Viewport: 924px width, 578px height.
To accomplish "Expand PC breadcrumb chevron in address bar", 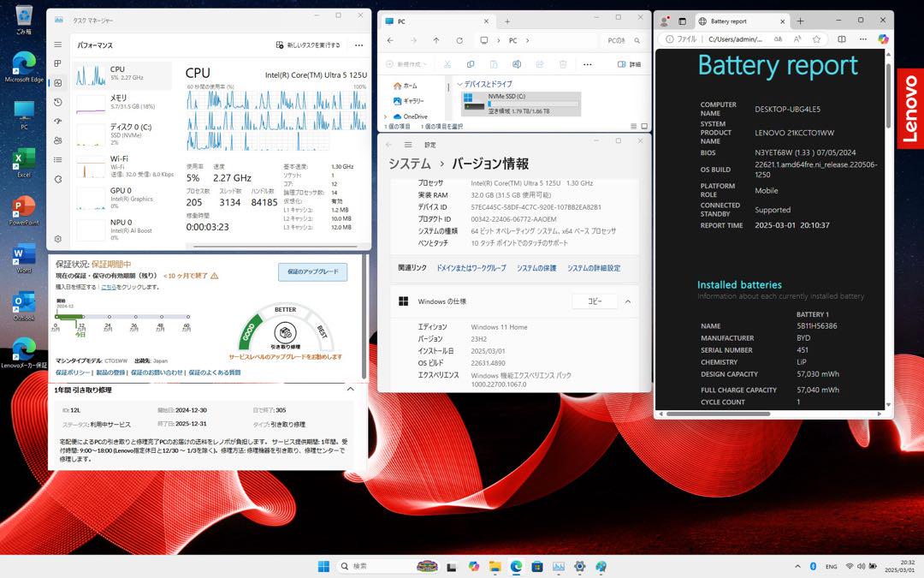I will [527, 41].
